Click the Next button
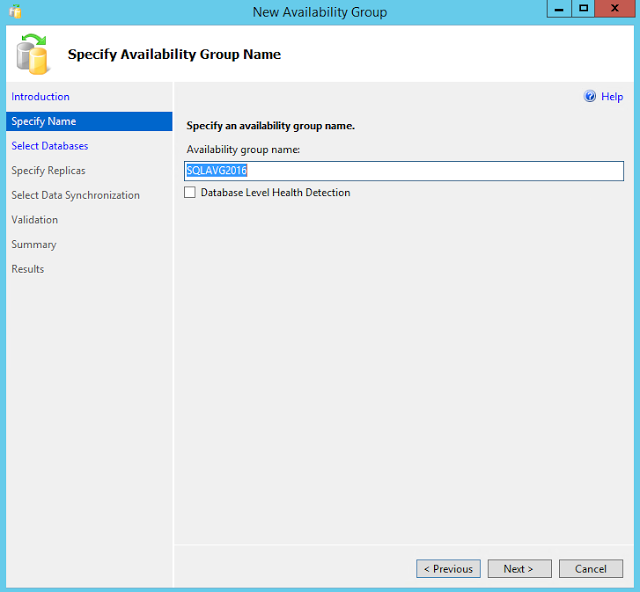Image resolution: width=640 pixels, height=592 pixels. (x=519, y=569)
